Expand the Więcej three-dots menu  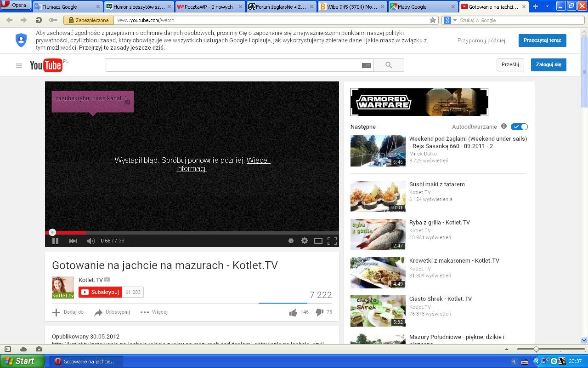(x=154, y=312)
